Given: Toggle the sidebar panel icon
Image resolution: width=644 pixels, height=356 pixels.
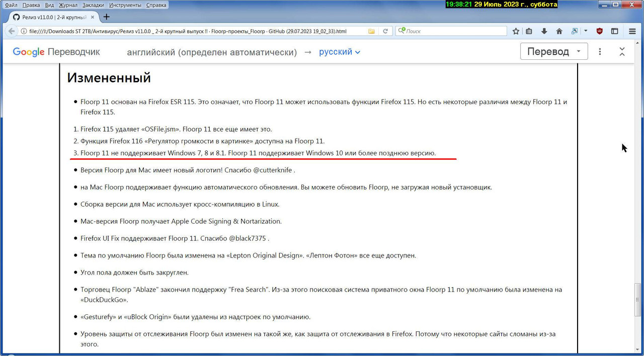Looking at the screenshot, I should pyautogui.click(x=614, y=31).
